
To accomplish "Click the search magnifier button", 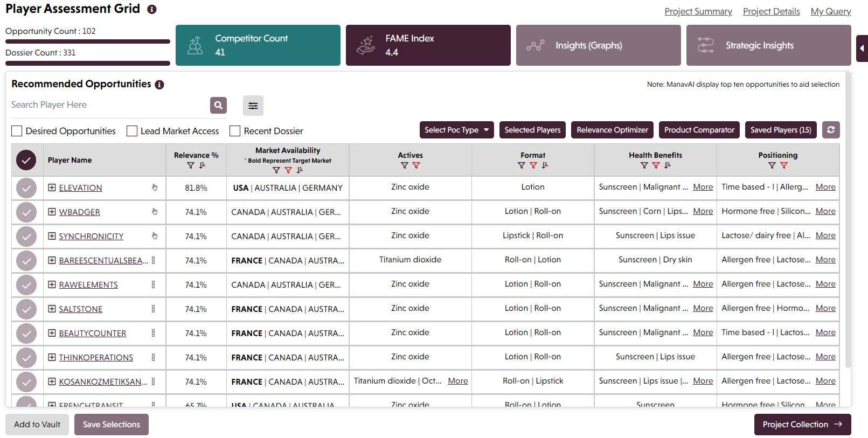I will 218,105.
